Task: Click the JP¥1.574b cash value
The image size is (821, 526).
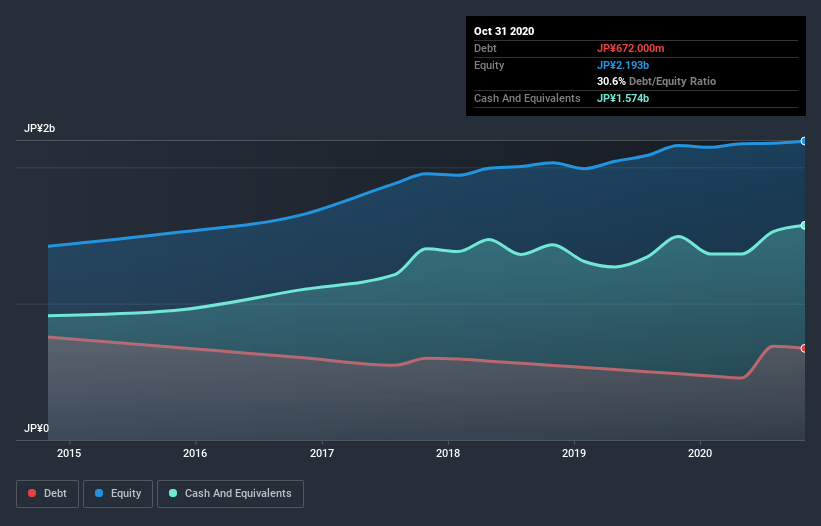Action: pos(623,98)
